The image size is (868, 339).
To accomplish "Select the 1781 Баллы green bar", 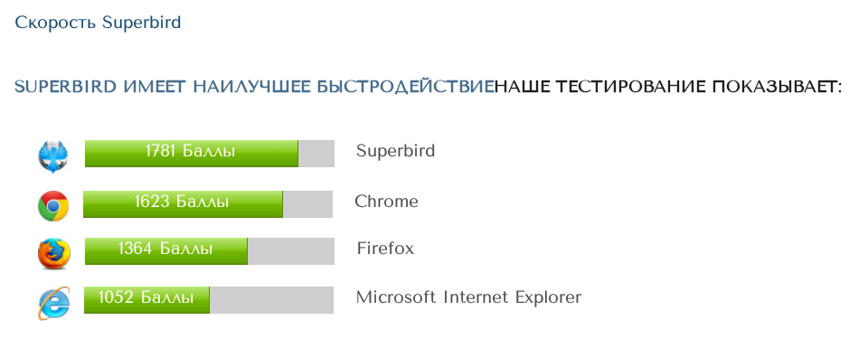I will [192, 154].
